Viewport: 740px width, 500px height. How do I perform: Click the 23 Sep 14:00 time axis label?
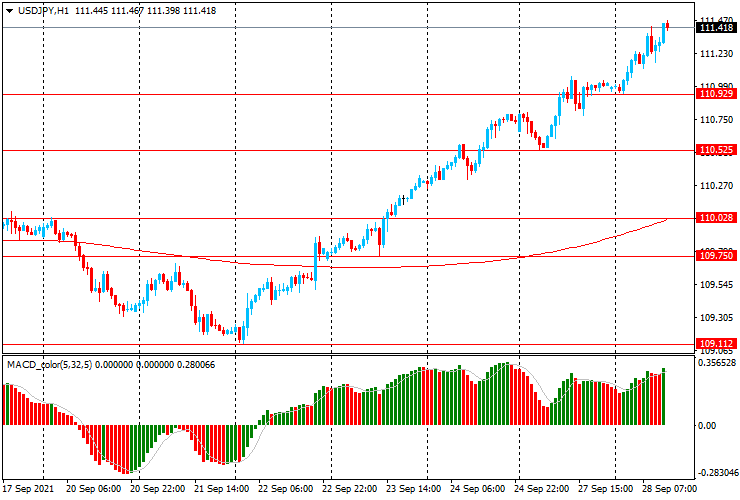[x=414, y=489]
